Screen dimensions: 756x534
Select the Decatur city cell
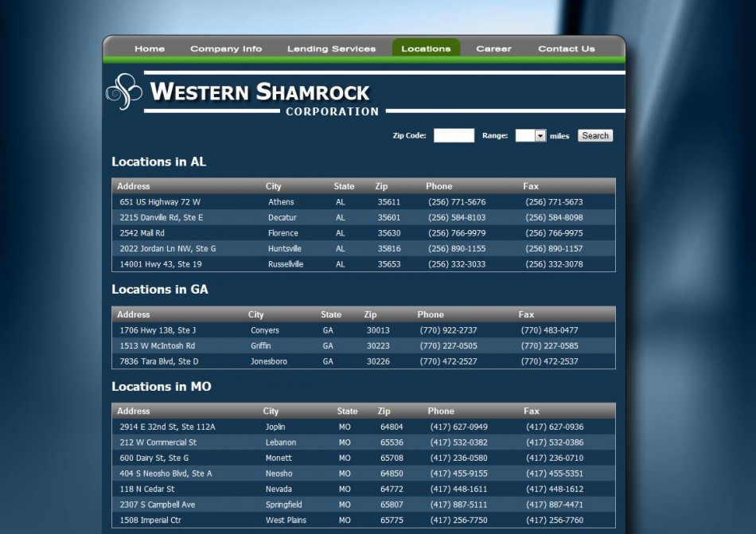click(282, 217)
